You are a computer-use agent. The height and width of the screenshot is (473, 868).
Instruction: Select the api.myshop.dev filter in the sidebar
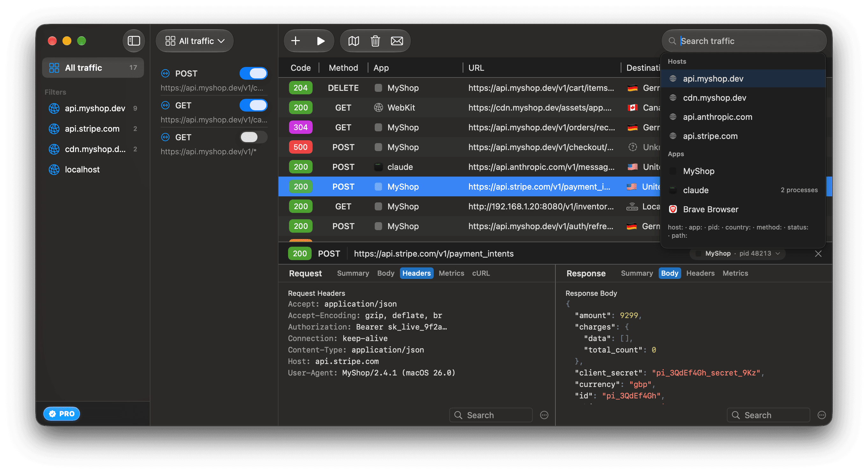point(93,108)
